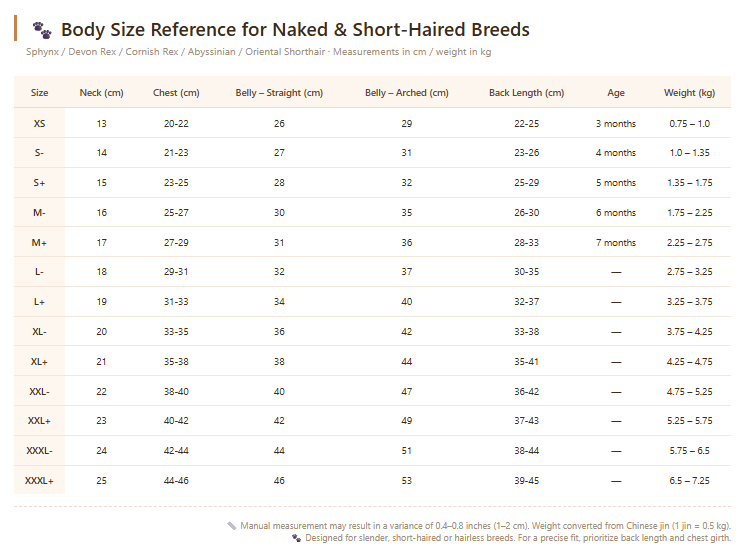Screen dimensions: 744x559
Task: Click the ruler icon in footnote
Action: pos(232,526)
